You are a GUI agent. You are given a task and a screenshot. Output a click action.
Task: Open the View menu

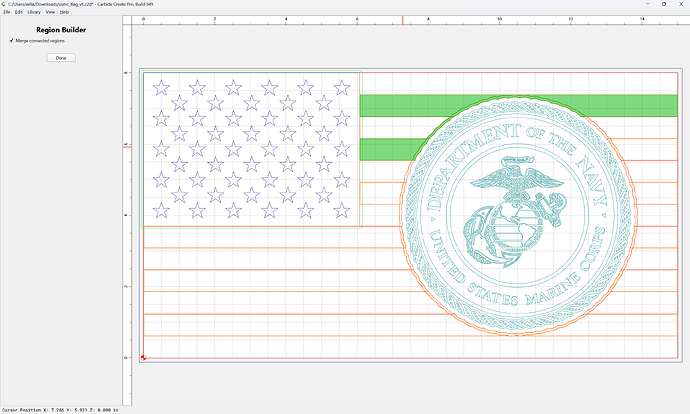point(50,12)
